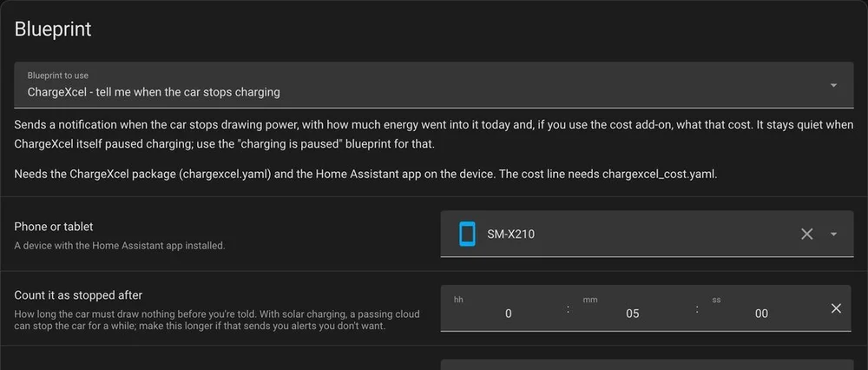Screen dimensions: 868x370
Task: Click the 'How long the car must draw nothing' hint
Action: tap(217, 320)
